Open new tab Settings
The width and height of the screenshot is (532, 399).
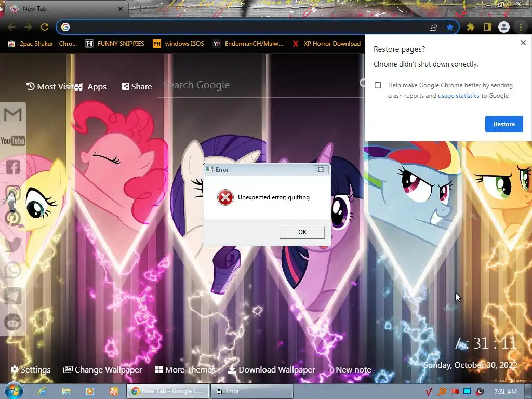[31, 369]
